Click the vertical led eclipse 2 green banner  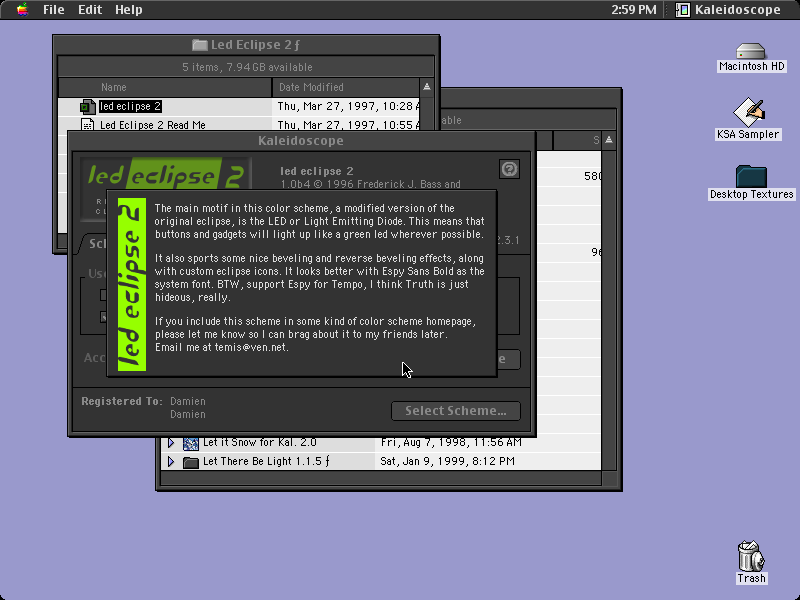(x=132, y=284)
